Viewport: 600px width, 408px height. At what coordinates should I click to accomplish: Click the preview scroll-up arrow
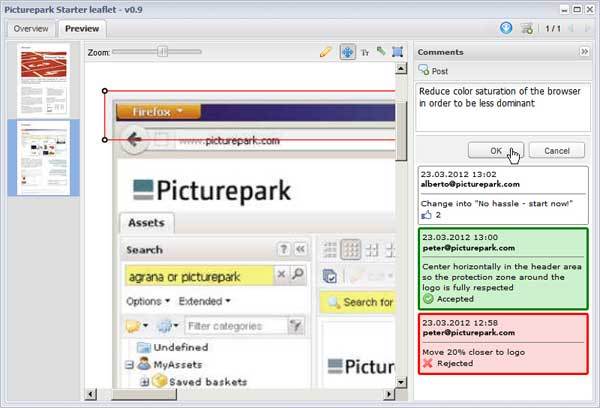[x=401, y=69]
